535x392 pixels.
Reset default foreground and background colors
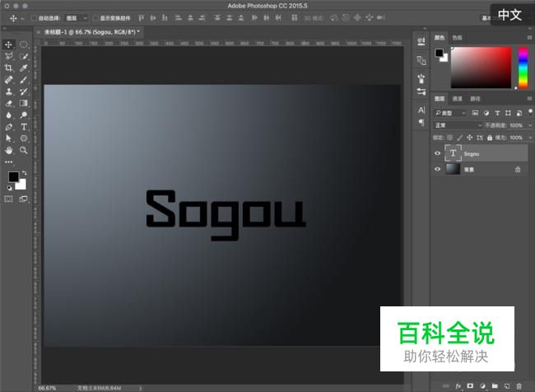coord(9,188)
